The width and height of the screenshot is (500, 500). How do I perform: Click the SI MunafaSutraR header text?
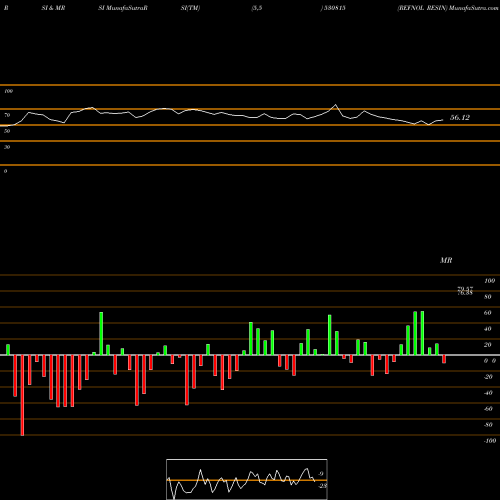[x=123, y=8]
